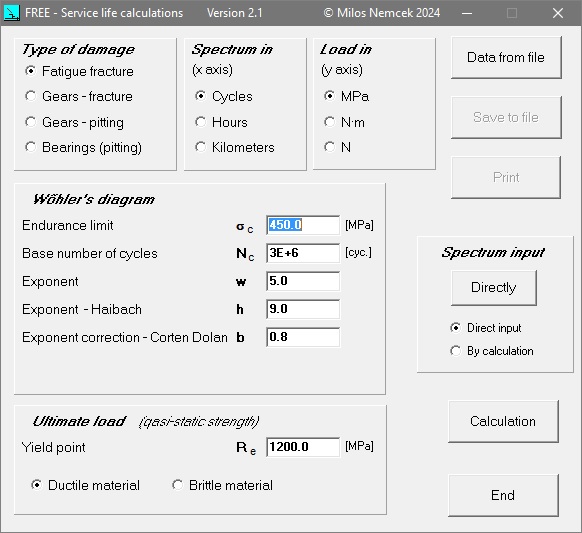Run the Calculation button

click(503, 421)
